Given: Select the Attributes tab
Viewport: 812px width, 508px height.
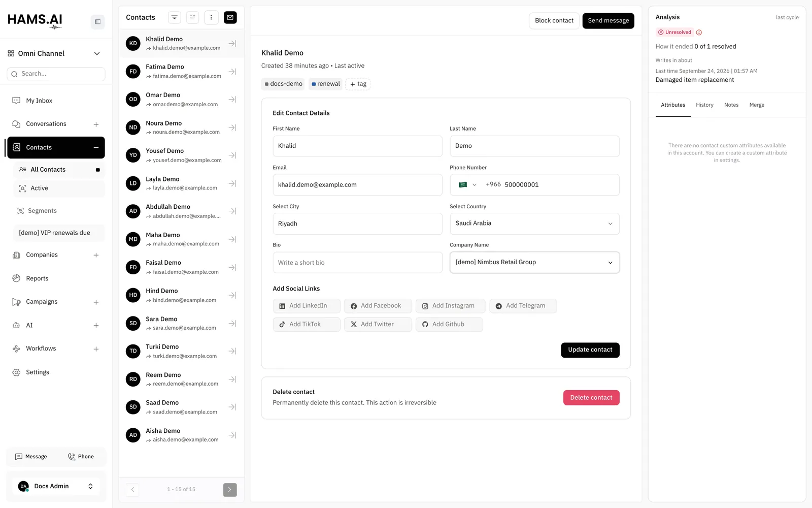Looking at the screenshot, I should click(673, 105).
